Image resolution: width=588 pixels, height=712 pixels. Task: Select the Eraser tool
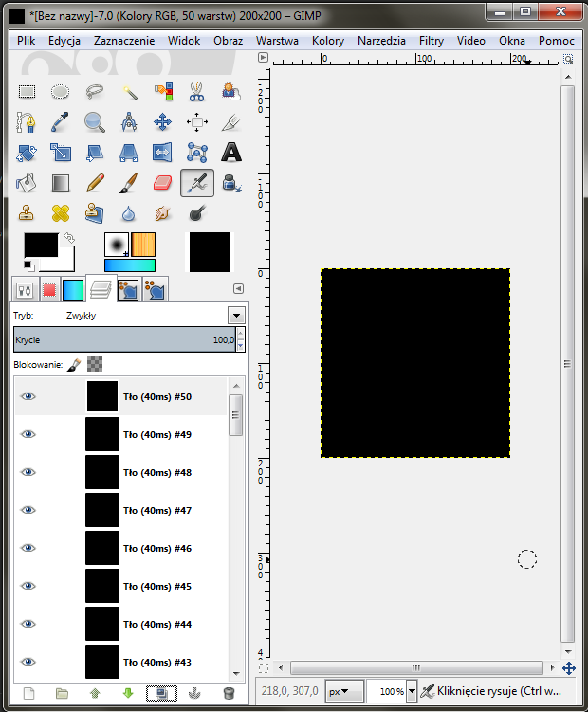click(x=162, y=182)
